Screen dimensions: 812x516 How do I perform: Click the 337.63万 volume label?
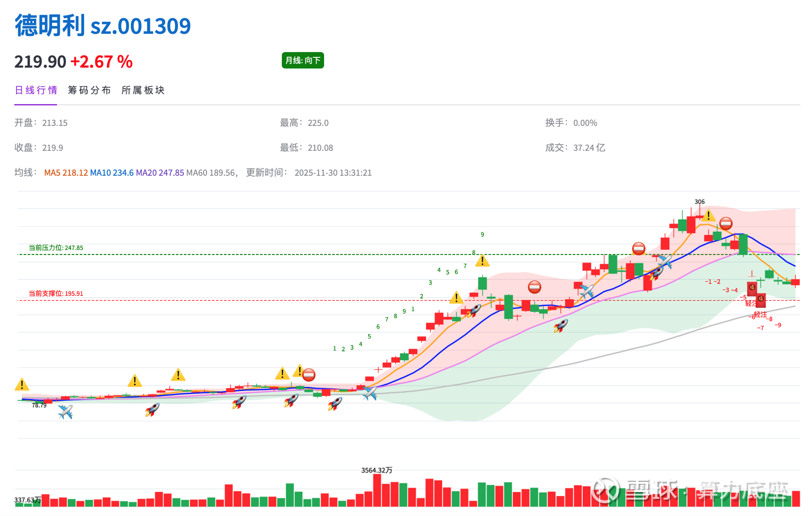point(28,500)
